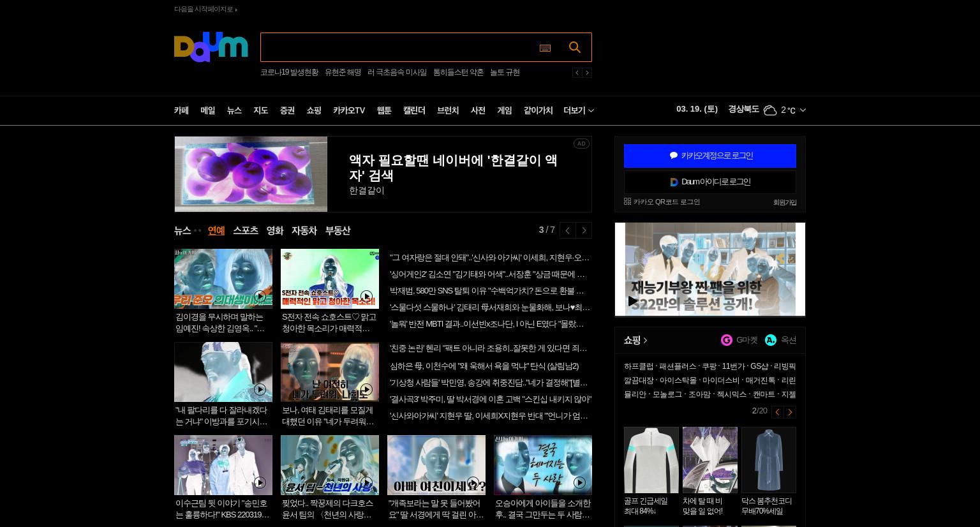980x527 pixels.
Task: Open the 골프 긴급세일 product thumbnail
Action: pos(651,460)
